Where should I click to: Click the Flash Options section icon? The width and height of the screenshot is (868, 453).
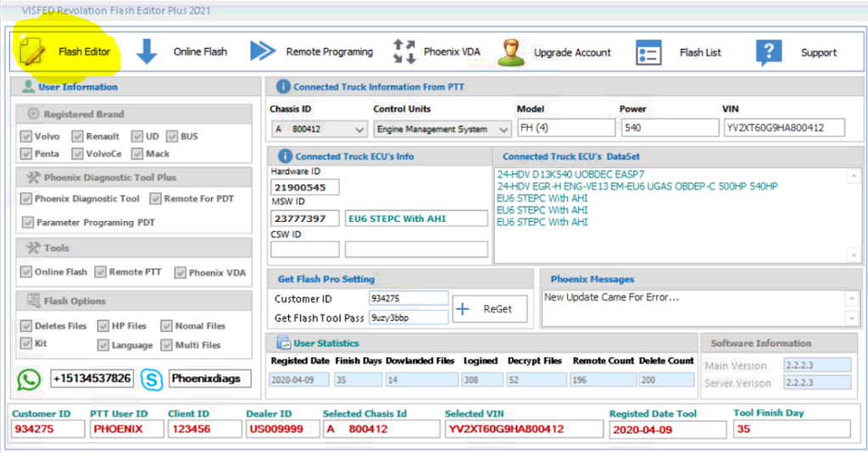click(x=33, y=301)
